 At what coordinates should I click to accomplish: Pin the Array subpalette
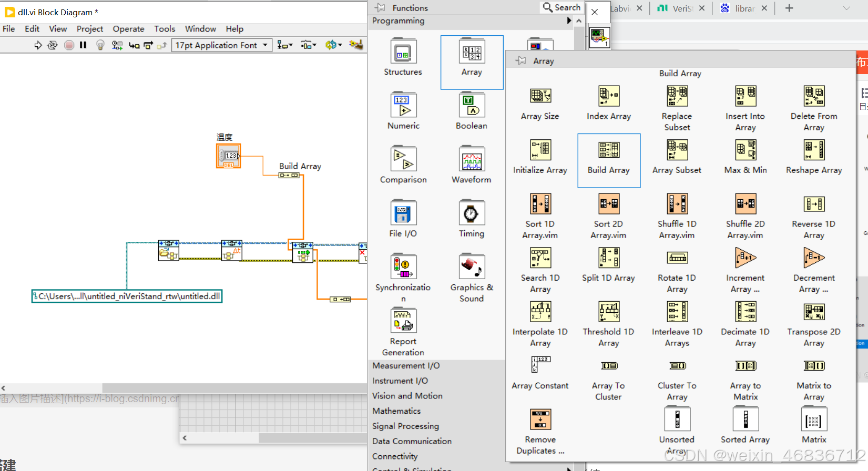point(520,60)
